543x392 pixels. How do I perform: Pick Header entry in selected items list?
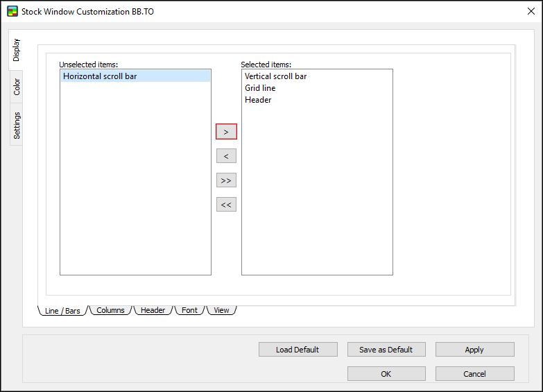tap(258, 100)
